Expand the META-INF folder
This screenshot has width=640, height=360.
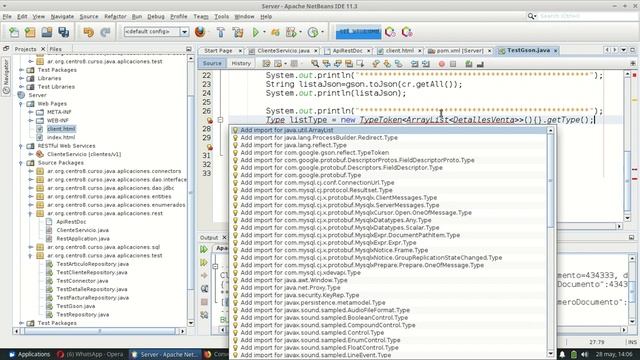coord(31,112)
